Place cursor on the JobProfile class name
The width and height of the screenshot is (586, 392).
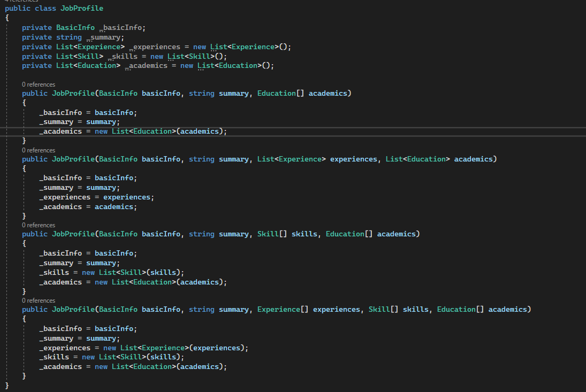point(81,8)
